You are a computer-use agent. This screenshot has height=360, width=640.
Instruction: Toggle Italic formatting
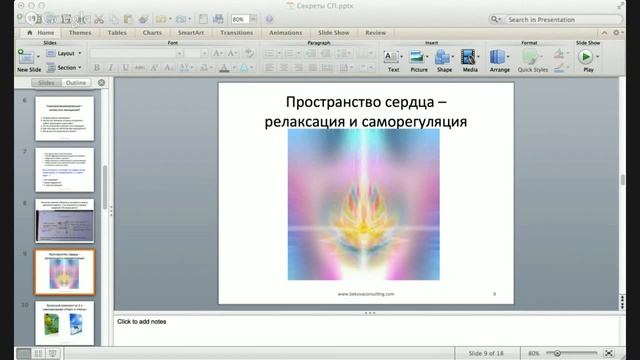(x=111, y=68)
